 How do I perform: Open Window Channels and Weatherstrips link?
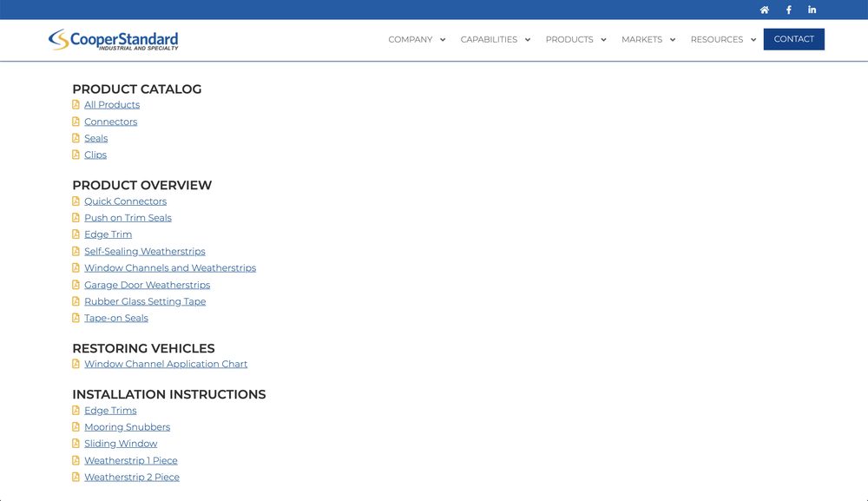[170, 268]
